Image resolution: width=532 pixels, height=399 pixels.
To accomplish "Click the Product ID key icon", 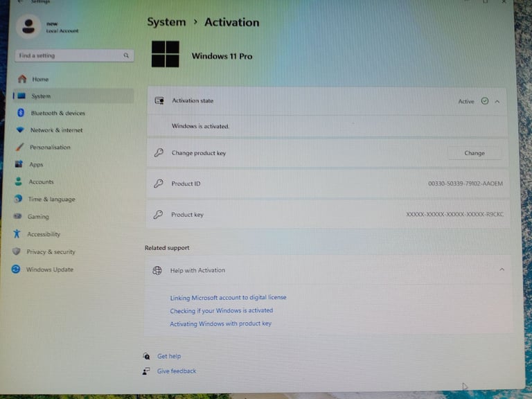I will click(x=158, y=184).
